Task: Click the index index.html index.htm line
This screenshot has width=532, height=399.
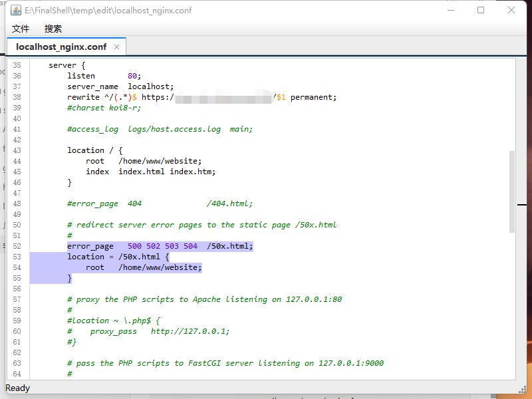Action: pos(150,172)
